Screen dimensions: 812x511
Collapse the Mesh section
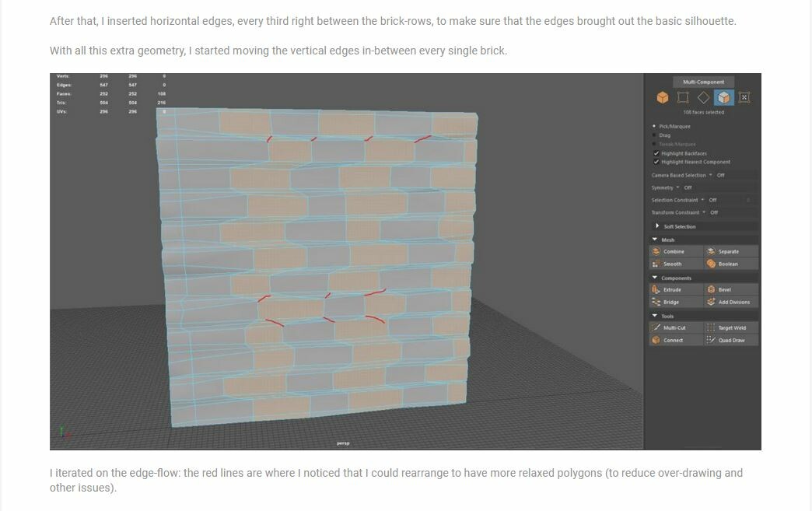tap(655, 240)
